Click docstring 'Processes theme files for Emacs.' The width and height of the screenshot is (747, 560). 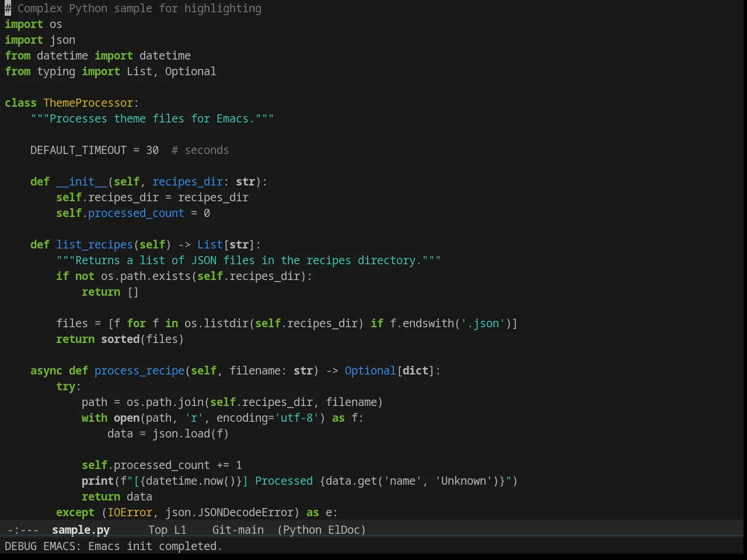152,118
